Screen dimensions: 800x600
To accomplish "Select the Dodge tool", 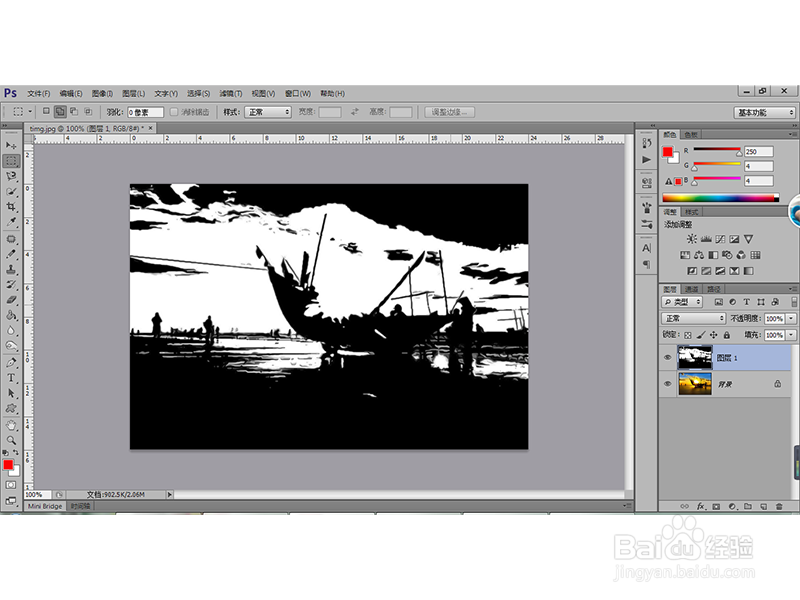I will pyautogui.click(x=11, y=346).
